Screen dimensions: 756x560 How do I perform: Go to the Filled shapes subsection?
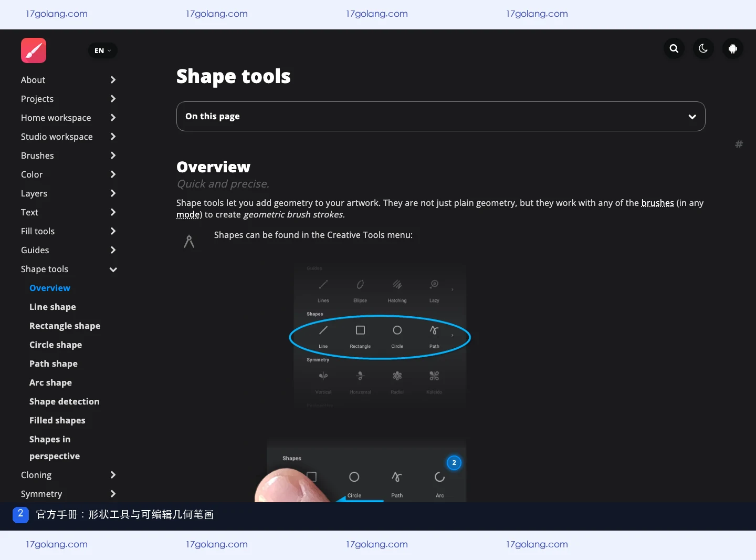pos(57,420)
